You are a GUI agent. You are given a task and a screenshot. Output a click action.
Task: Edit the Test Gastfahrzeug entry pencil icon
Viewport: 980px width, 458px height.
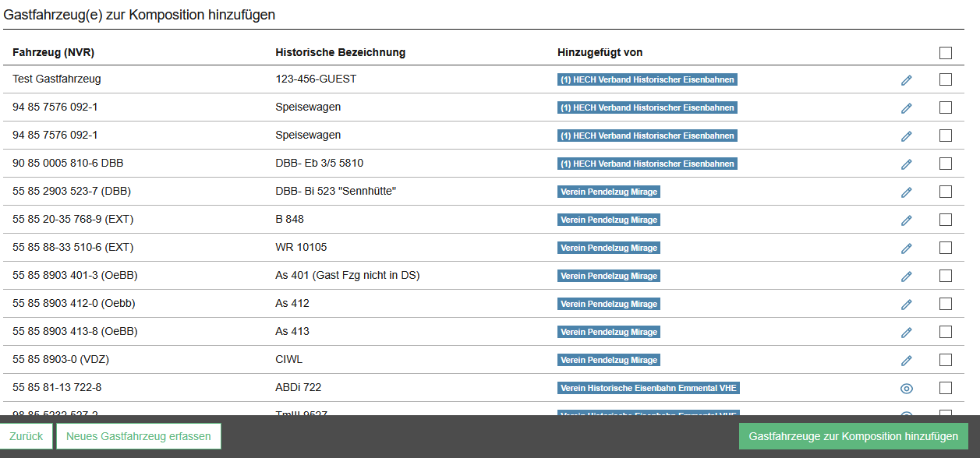[x=906, y=80]
